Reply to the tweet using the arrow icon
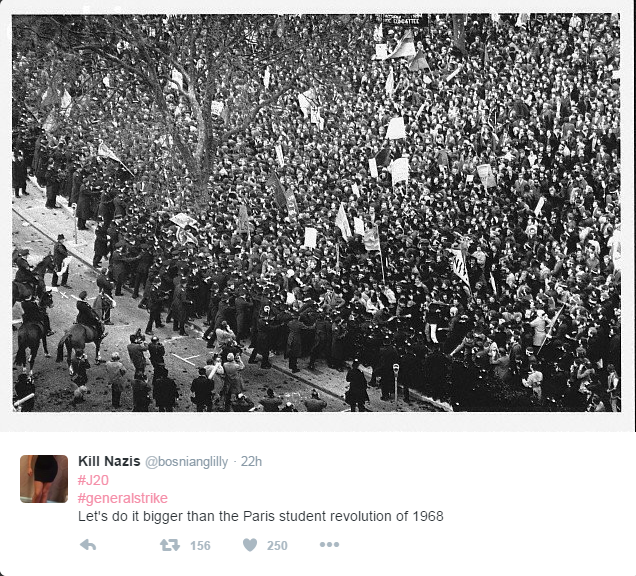 pos(88,545)
